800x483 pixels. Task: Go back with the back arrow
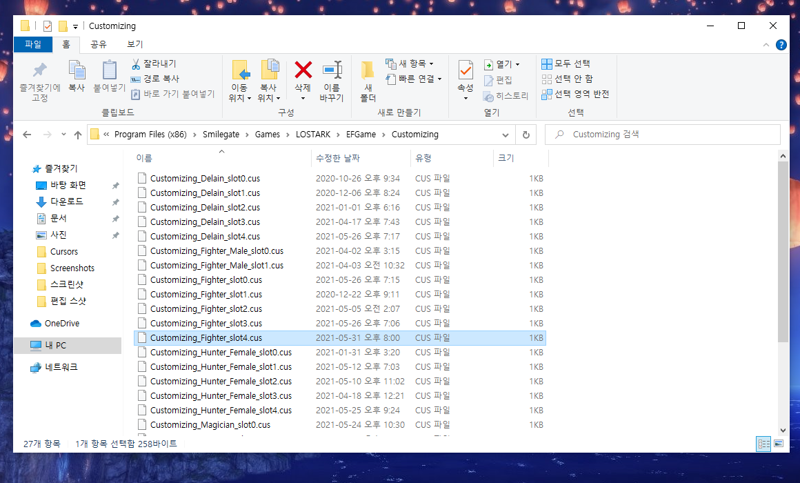[x=27, y=135]
